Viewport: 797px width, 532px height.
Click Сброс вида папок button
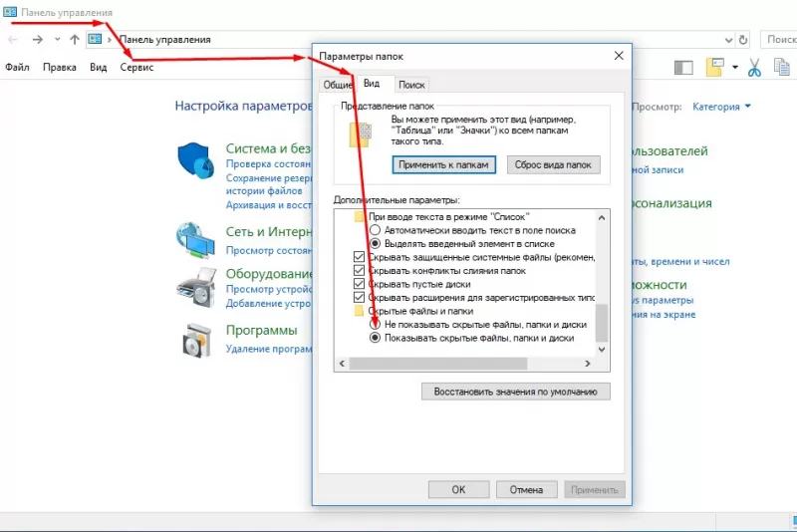(x=553, y=164)
